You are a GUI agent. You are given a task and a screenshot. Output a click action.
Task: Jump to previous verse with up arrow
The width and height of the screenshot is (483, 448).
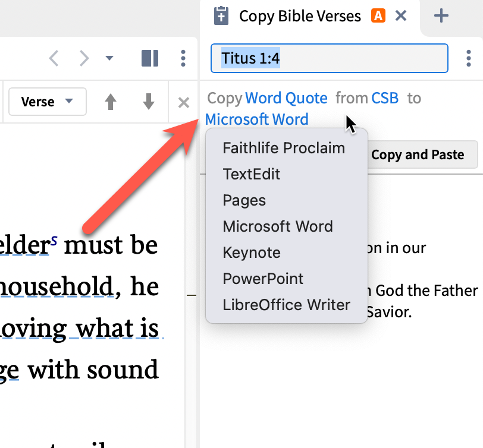tap(111, 102)
